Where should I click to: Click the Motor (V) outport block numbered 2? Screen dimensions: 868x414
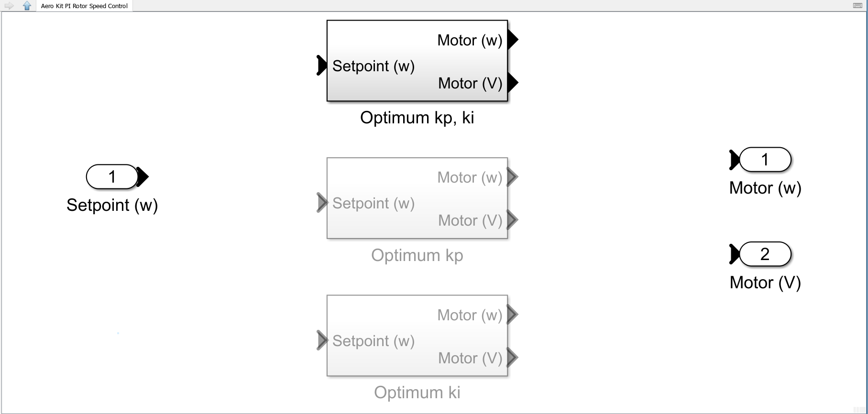(x=765, y=254)
